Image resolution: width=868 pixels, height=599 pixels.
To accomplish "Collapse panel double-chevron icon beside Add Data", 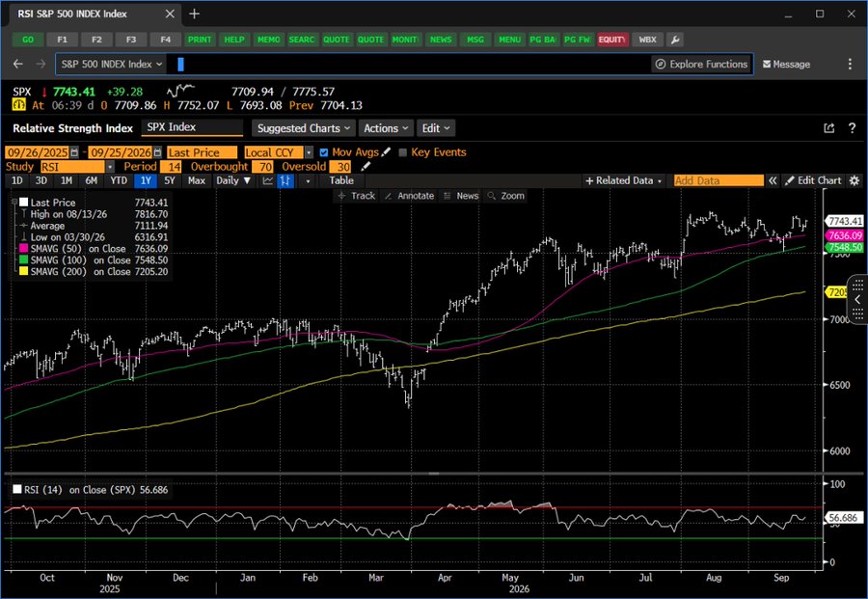I will click(773, 180).
